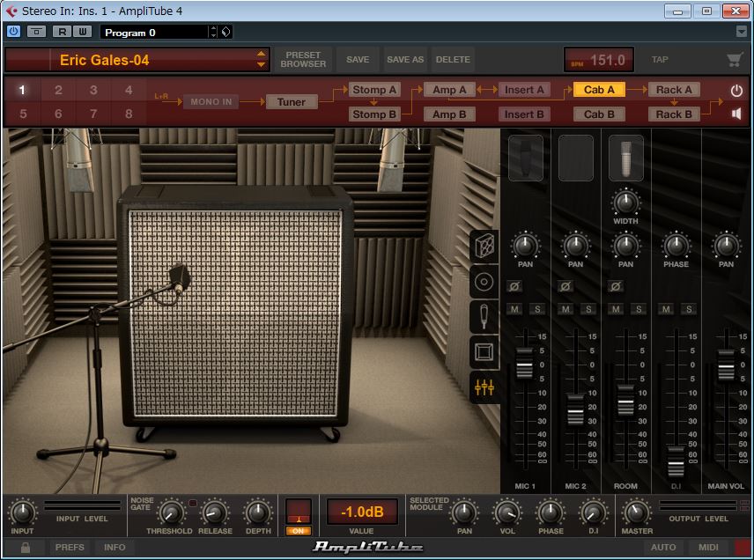Open the Preset Browser

(x=303, y=60)
